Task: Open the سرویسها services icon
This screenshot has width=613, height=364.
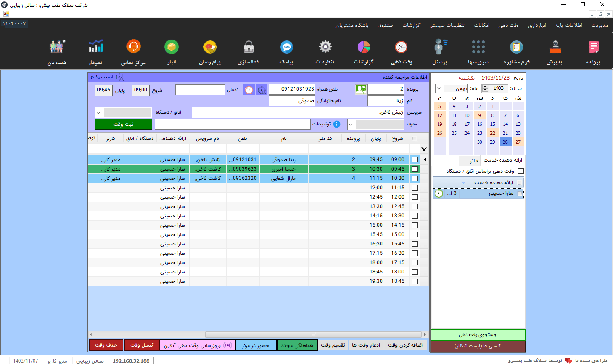Action: pyautogui.click(x=478, y=47)
